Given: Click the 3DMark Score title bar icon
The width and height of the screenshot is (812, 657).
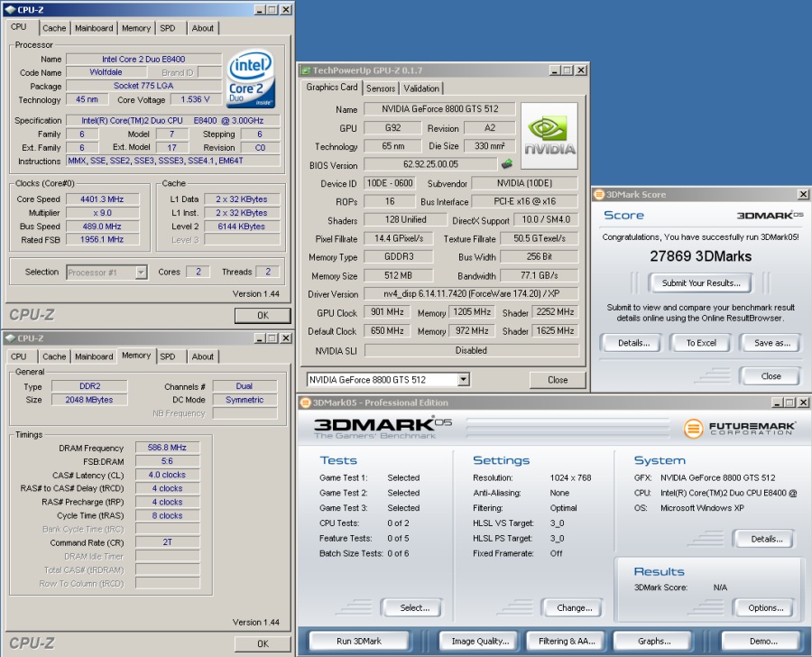Looking at the screenshot, I should 599,194.
